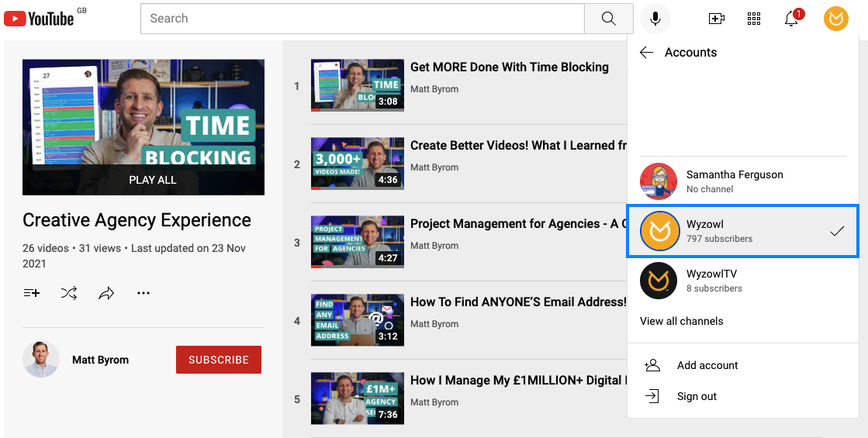
Task: Switch to Samantha Ferguson account
Action: [x=742, y=181]
